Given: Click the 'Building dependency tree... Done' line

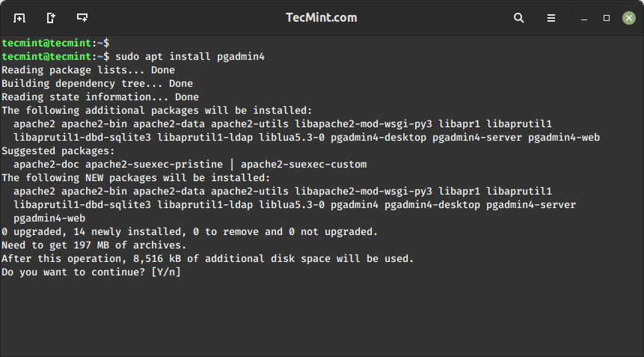Looking at the screenshot, I should [97, 83].
